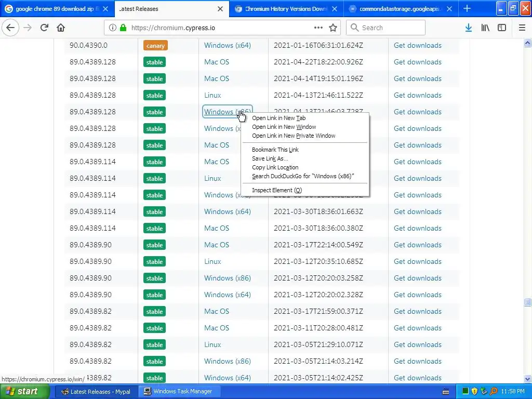Open Windows (x64) link for 90.0.4390.0
The width and height of the screenshot is (532, 399).
pos(228,46)
